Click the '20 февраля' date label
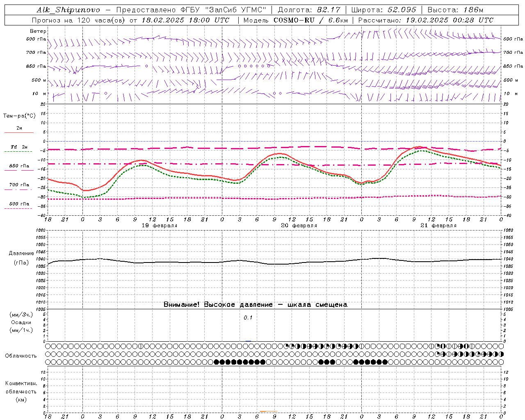Screen dimensions: 525x420 [x=299, y=226]
